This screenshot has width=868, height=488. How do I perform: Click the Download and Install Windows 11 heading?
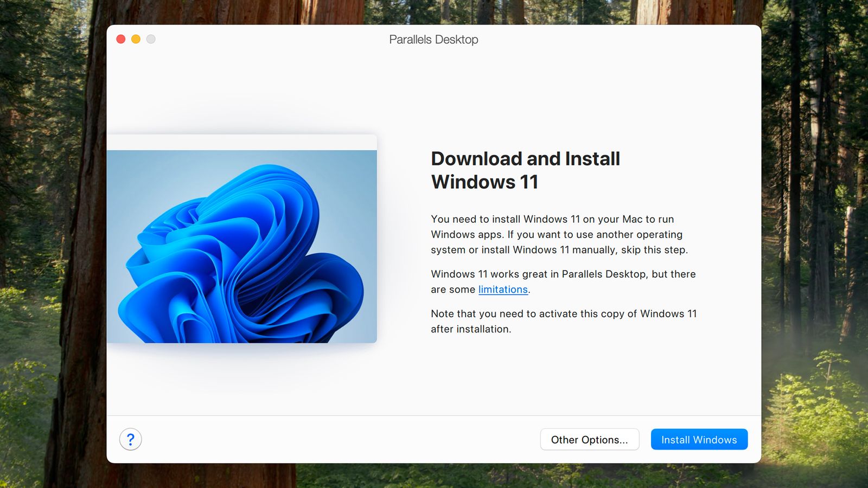coord(525,170)
